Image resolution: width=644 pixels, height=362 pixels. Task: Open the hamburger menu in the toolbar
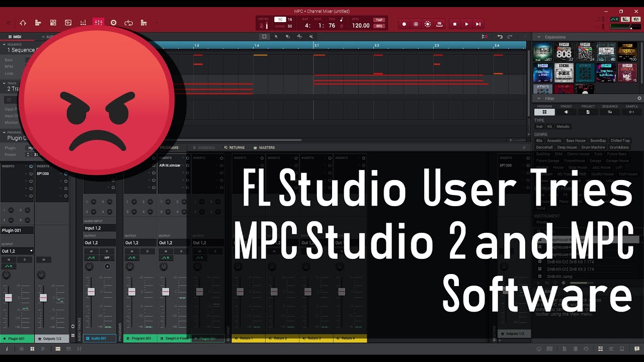tap(8, 23)
